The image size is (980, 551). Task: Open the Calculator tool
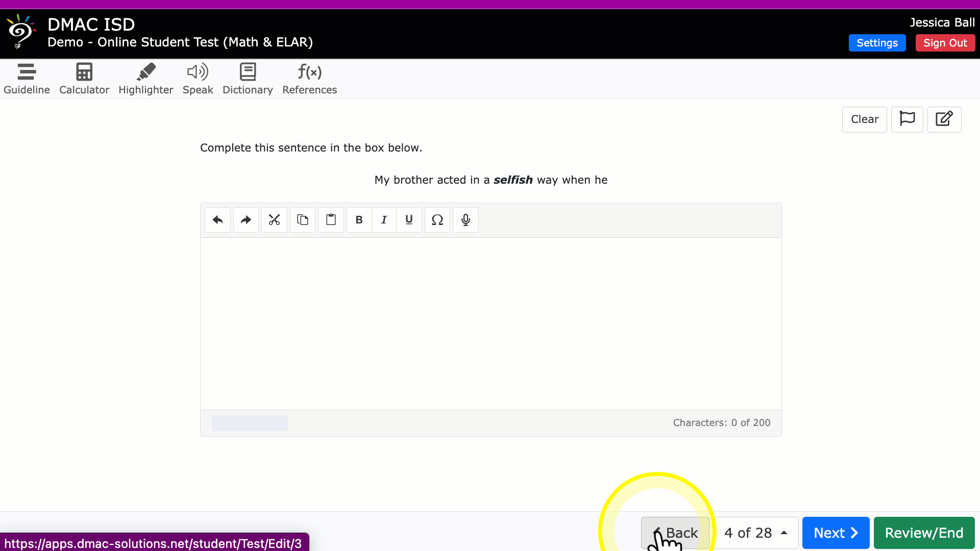[84, 79]
